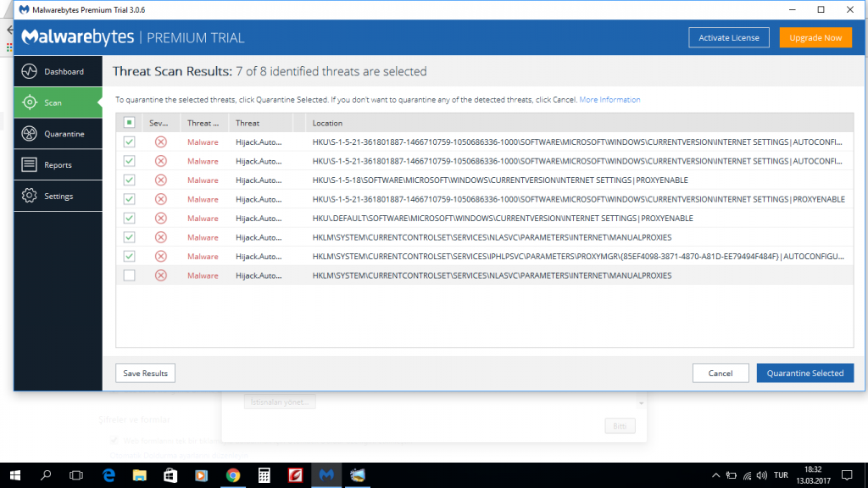
Task: Cancel the threat quarantine
Action: (721, 374)
